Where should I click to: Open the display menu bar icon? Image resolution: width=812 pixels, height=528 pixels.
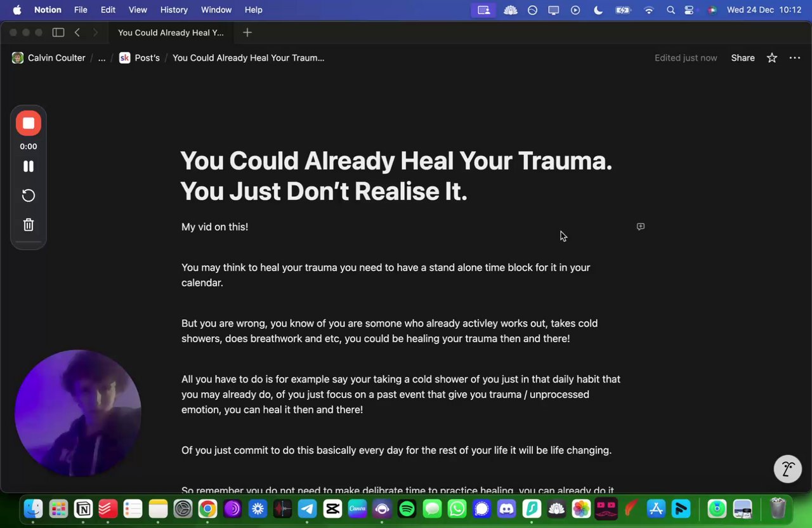(x=554, y=10)
